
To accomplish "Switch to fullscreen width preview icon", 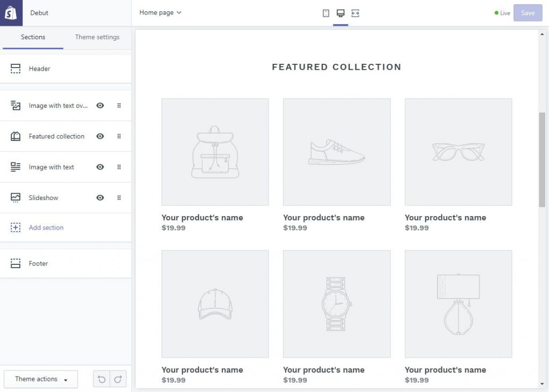I will coord(355,13).
